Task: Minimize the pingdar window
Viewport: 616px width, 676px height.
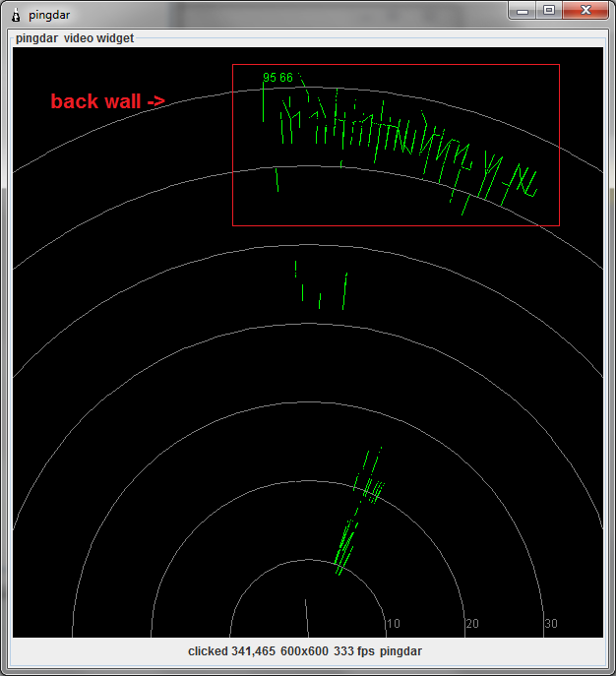Action: tap(523, 11)
